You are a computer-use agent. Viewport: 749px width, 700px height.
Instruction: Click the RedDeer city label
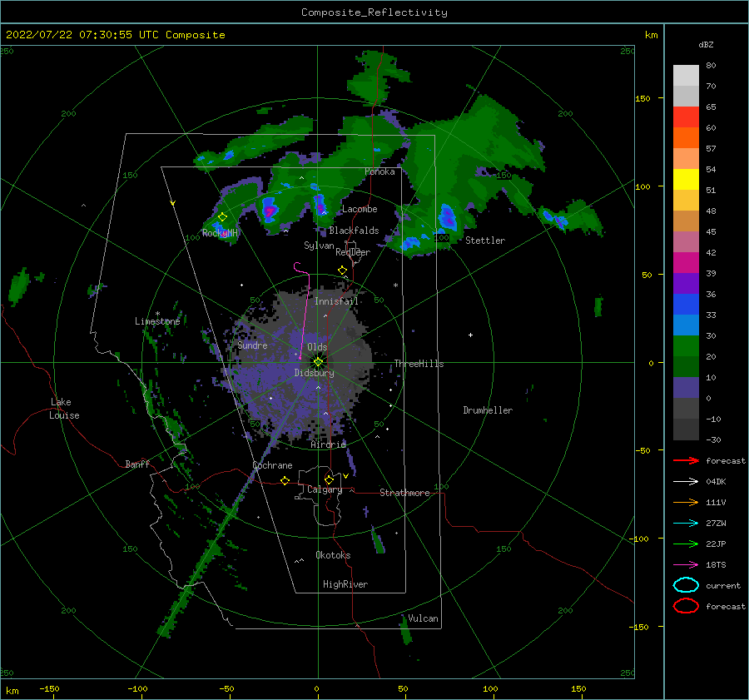click(353, 252)
